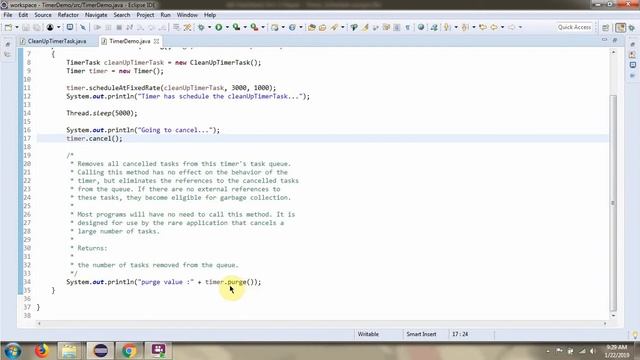Open the Edit menu
This screenshot has width=640, height=360.
click(x=23, y=15)
